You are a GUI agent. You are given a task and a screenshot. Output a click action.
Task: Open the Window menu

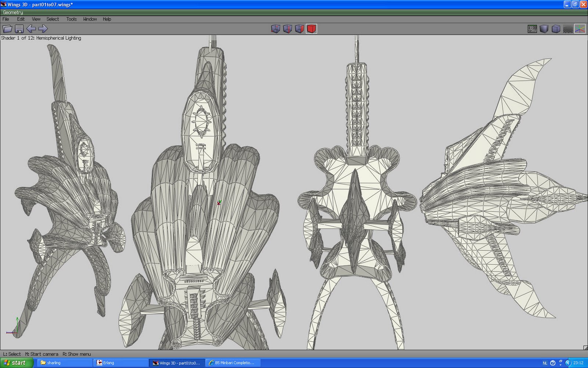click(90, 19)
